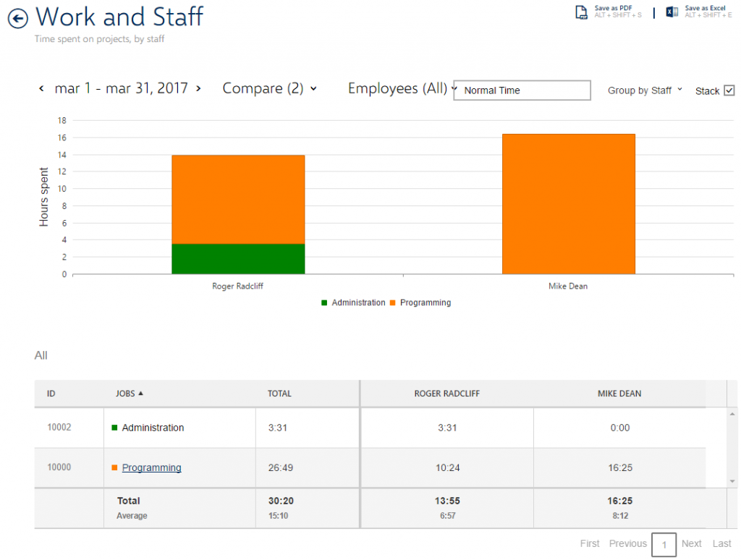Screen dimensions: 741x560
Task: Click the orange swatch in the Programming row
Action: tap(114, 467)
